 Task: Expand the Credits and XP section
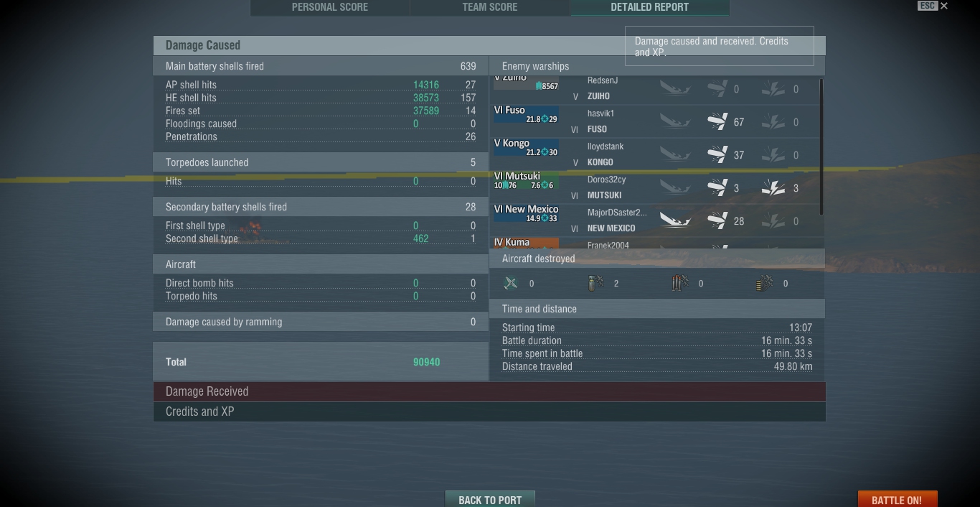coord(489,411)
